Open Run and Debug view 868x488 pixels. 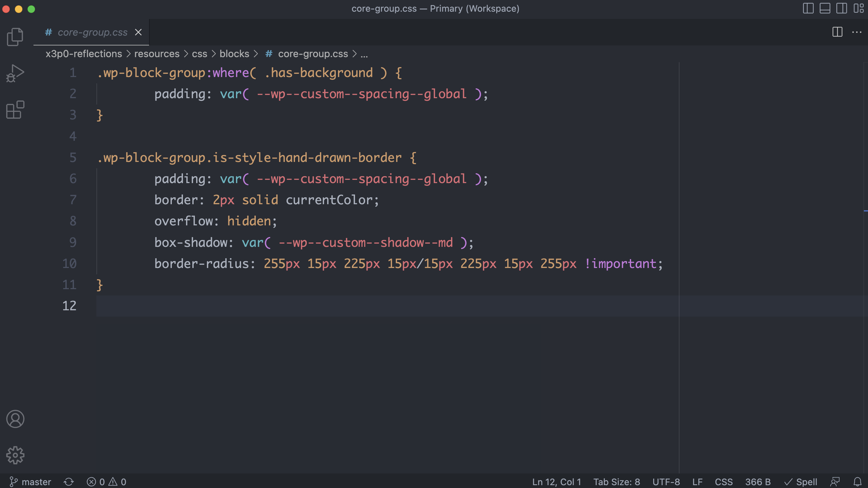pyautogui.click(x=15, y=74)
